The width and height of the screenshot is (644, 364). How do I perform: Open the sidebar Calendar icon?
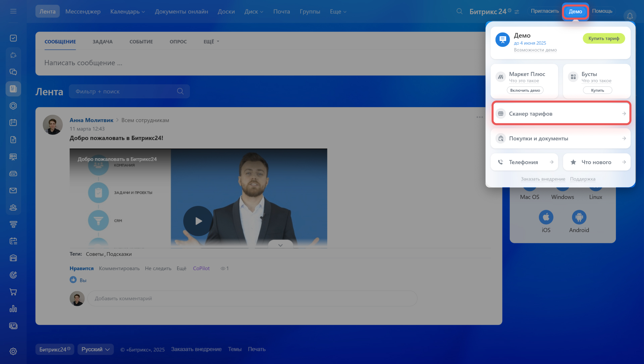(13, 123)
